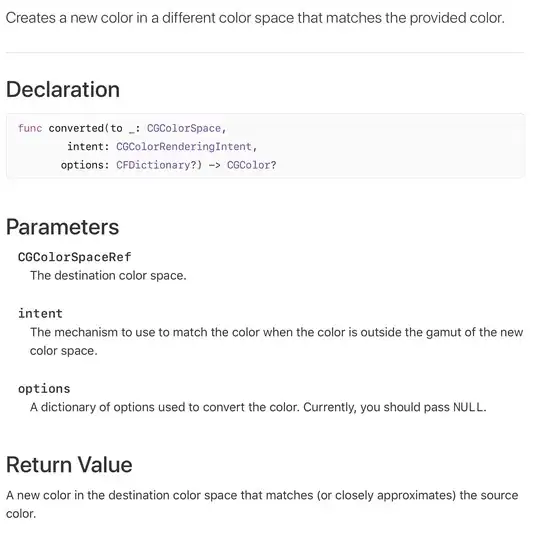This screenshot has height=534, width=540.
Task: Click the converted(to function name
Action: [85, 128]
